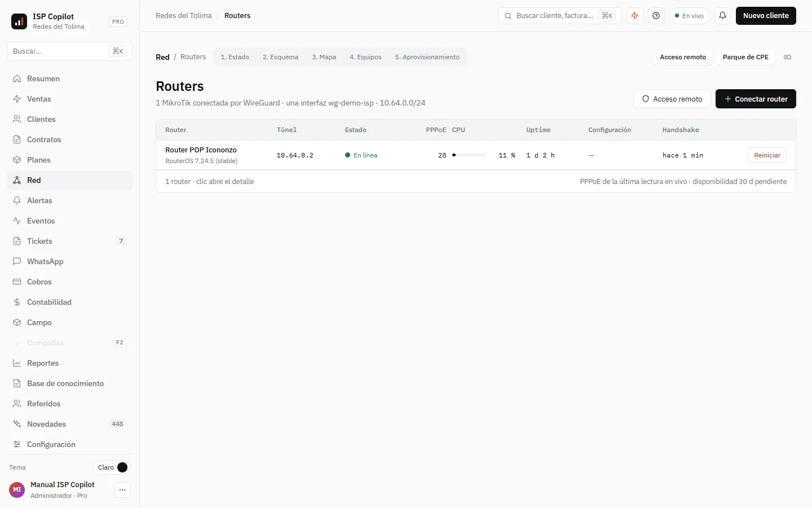Image resolution: width=812 pixels, height=508 pixels.
Task: Switch to the 1. Estado tab
Action: click(x=235, y=57)
